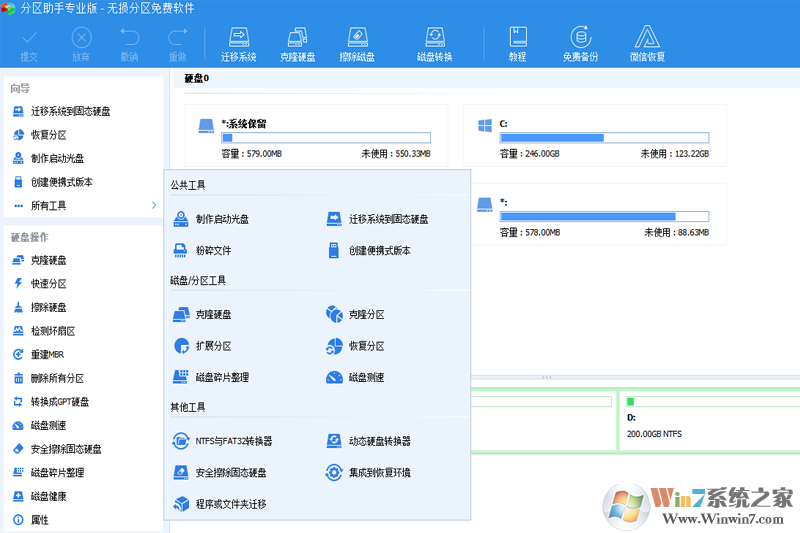The width and height of the screenshot is (800, 533).
Task: Click 程序或文件夹迁移 in the tools popup
Action: coord(219,504)
